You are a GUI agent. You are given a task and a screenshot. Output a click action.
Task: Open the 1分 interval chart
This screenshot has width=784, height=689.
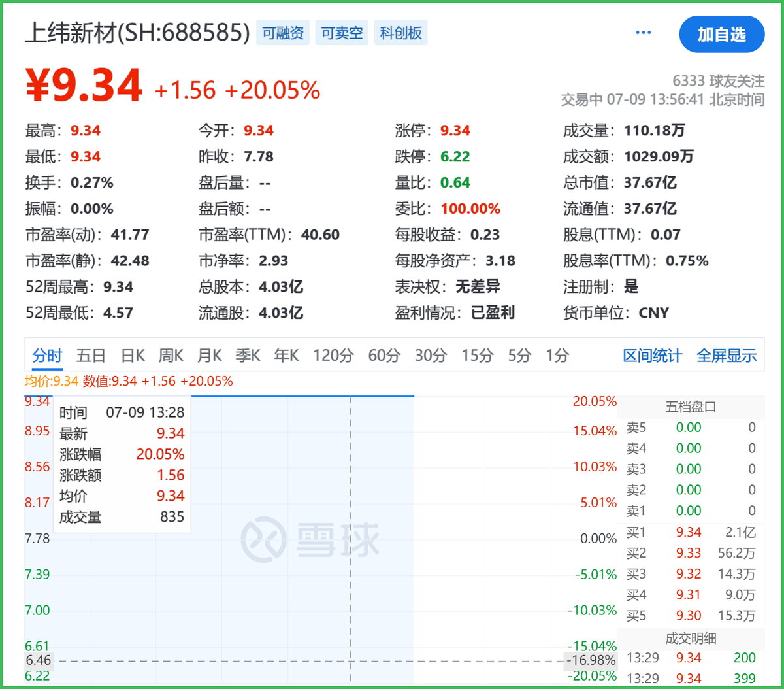[557, 356]
